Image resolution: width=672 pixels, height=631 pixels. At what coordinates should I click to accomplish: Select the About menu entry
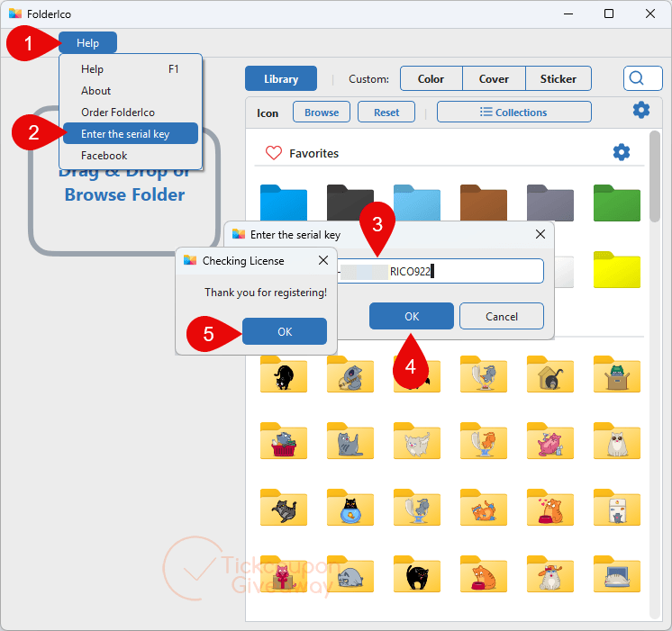(x=96, y=91)
